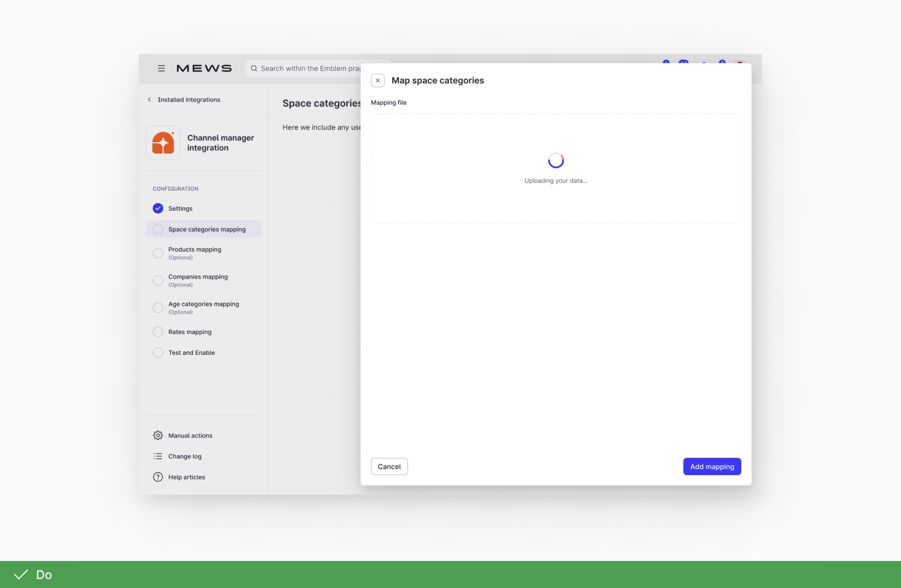Open the hamburger navigation menu
901x588 pixels.
point(161,68)
